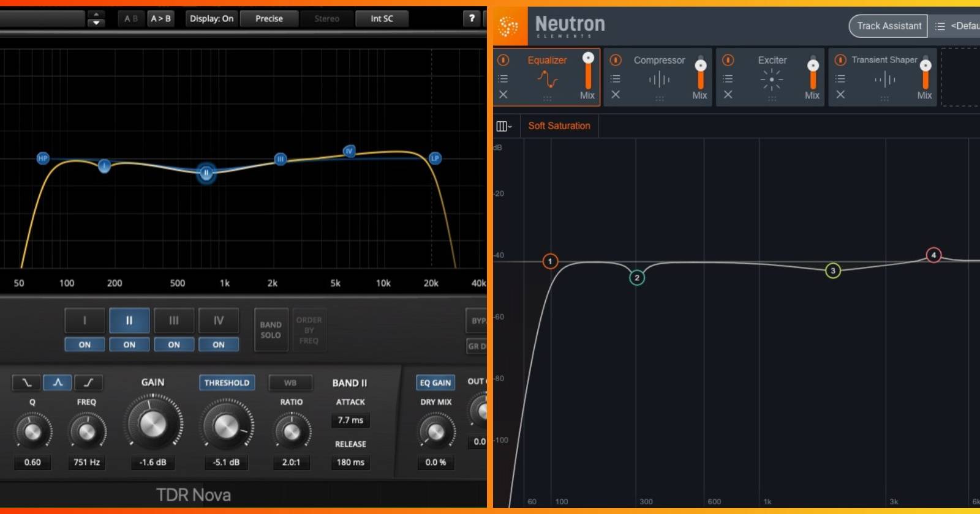This screenshot has height=514, width=980.
Task: Disable band III with its ON button
Action: (x=174, y=345)
